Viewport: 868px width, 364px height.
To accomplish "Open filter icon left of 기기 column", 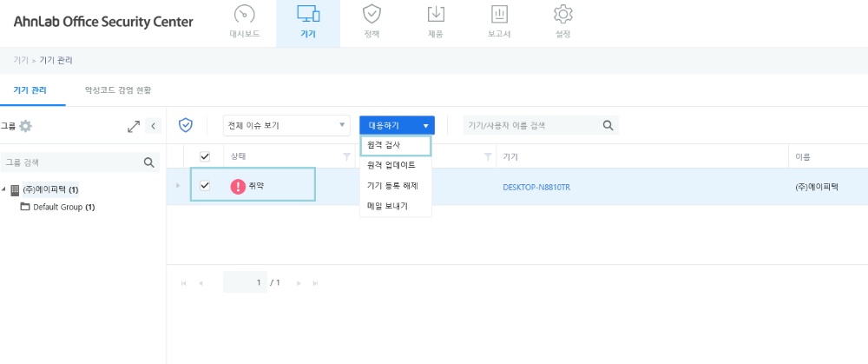I will coord(488,157).
